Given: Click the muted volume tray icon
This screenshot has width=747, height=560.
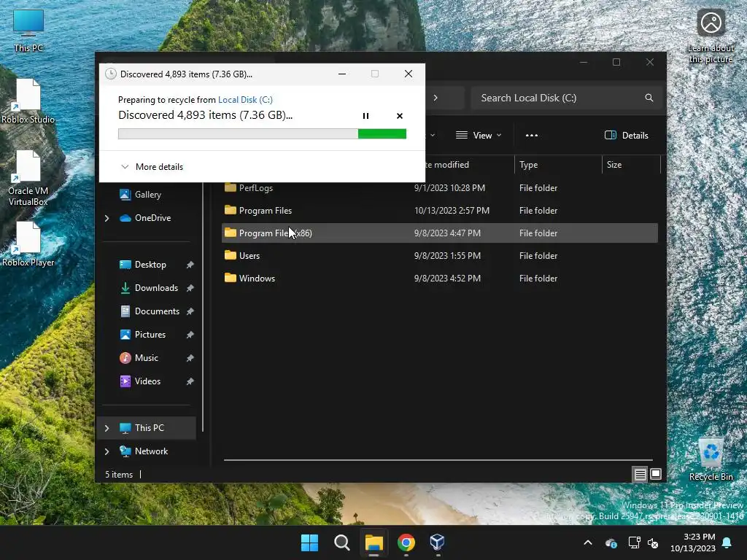Looking at the screenshot, I should click(x=653, y=542).
